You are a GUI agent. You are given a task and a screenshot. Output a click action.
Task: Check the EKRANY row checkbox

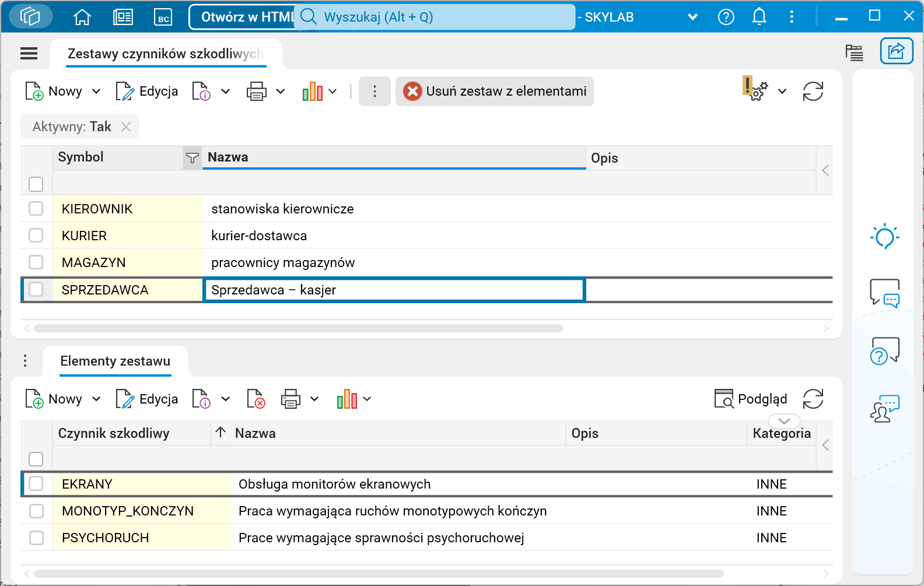click(36, 483)
